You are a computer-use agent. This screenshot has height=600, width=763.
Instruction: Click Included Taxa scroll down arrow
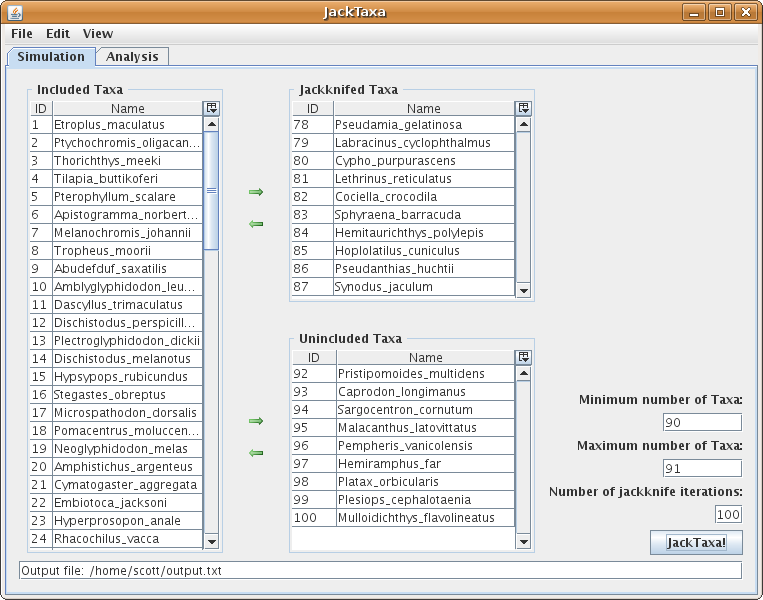point(211,541)
